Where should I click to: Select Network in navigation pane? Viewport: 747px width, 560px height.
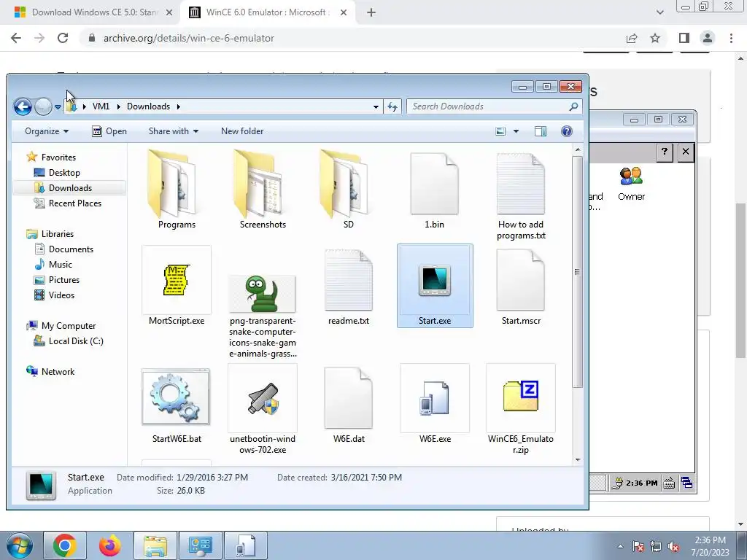(50, 371)
